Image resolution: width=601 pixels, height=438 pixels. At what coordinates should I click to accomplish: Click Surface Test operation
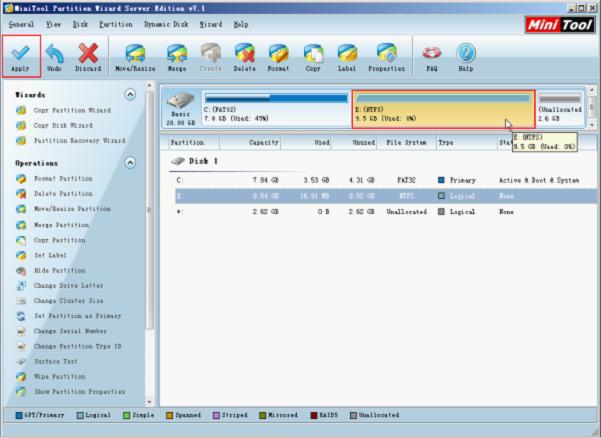pos(56,361)
